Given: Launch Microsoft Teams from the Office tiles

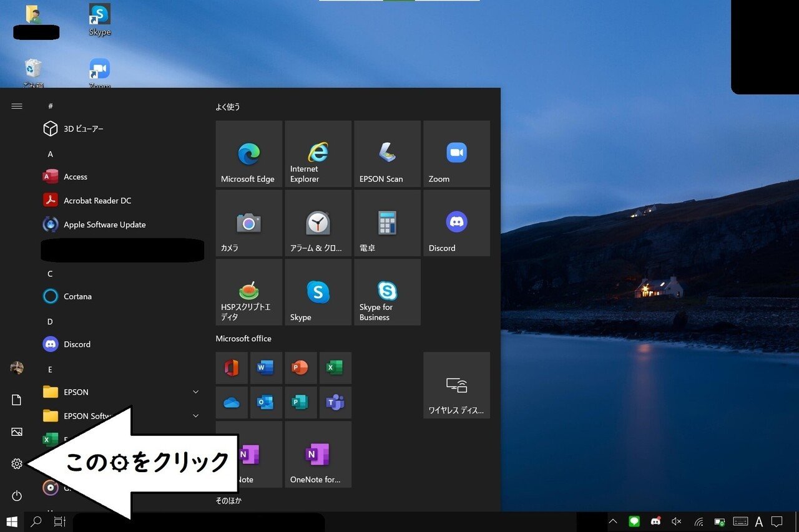Looking at the screenshot, I should (x=335, y=402).
